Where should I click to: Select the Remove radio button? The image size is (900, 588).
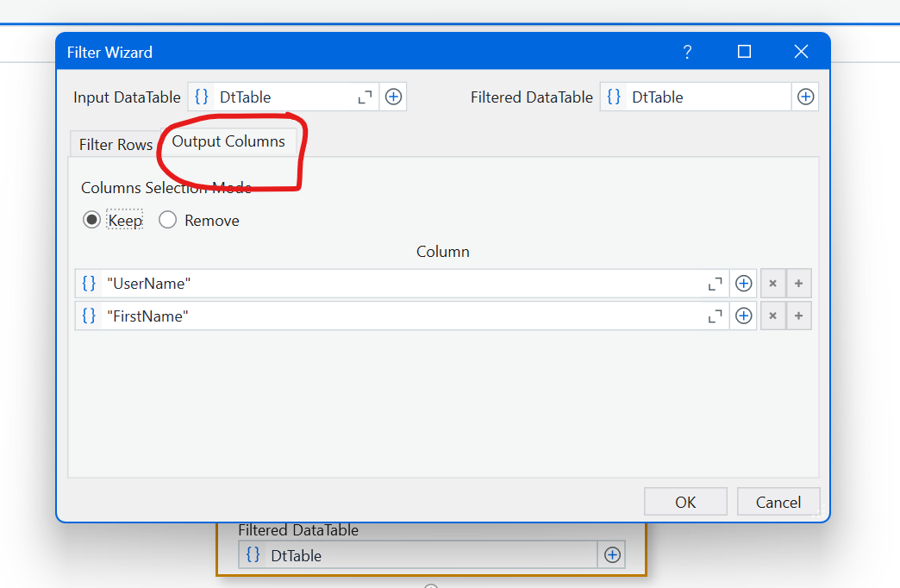click(167, 220)
